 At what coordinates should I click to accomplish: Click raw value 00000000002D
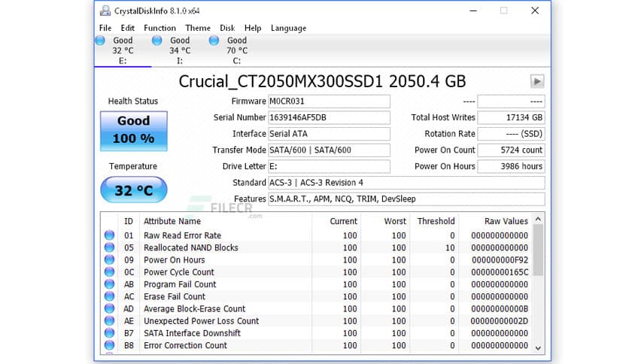pos(500,321)
